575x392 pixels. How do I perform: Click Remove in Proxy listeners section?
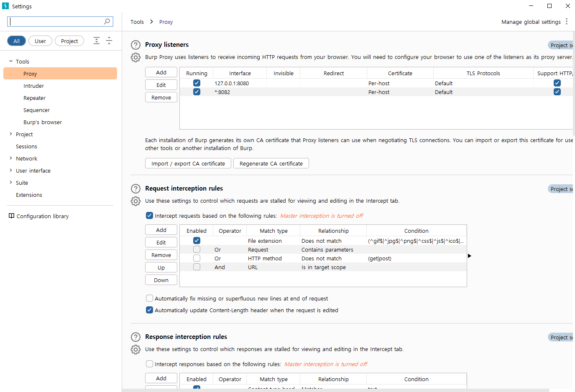(x=161, y=97)
